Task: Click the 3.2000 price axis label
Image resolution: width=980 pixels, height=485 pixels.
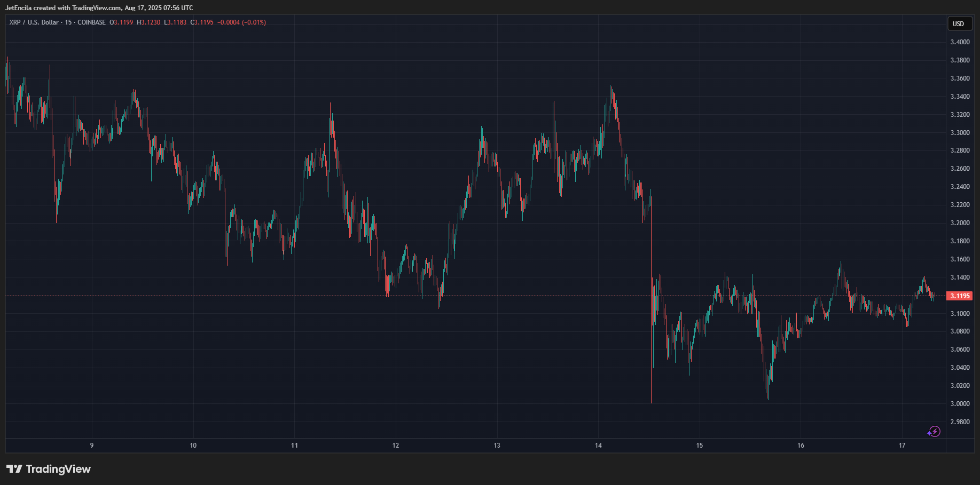Action: tap(960, 223)
